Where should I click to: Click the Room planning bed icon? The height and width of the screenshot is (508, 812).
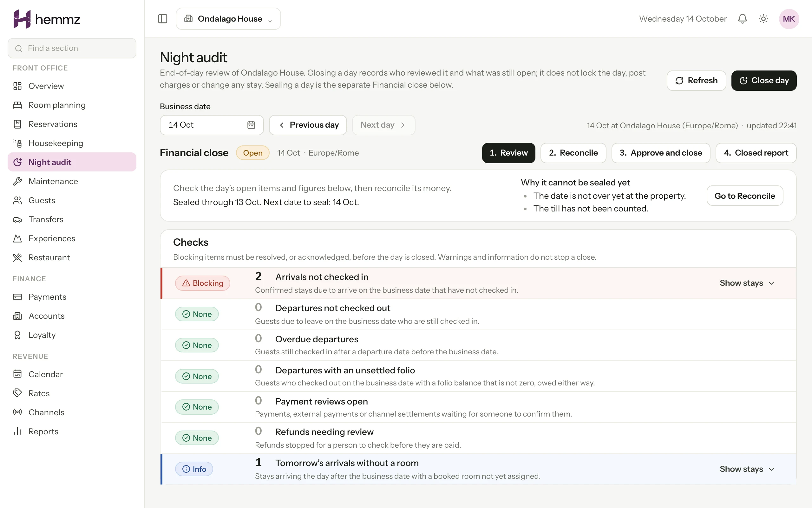click(x=17, y=105)
